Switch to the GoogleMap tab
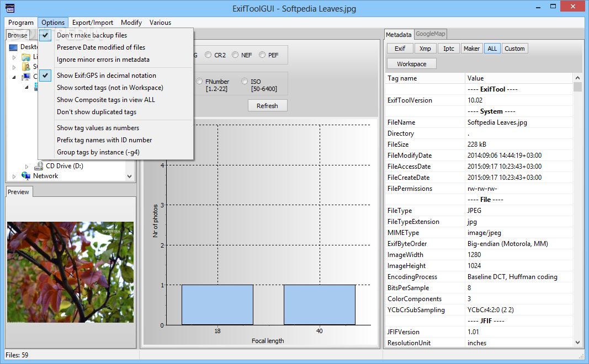Screen dimensions: 589x364 430,34
